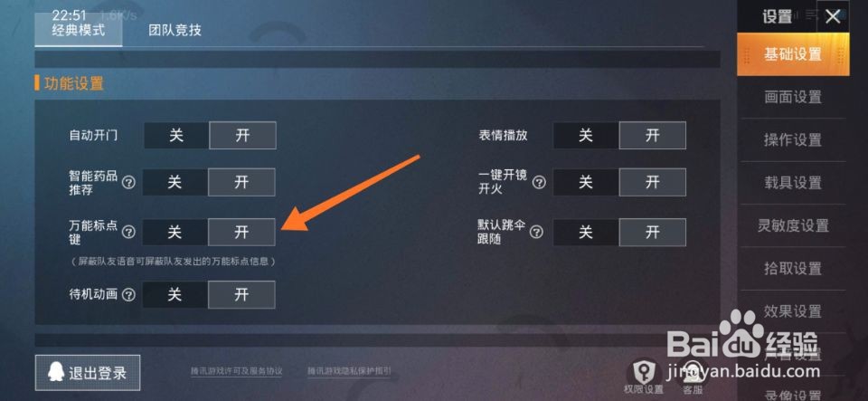Open 灵敏度设置 in sidebar
This screenshot has height=401, width=868.
click(x=793, y=225)
